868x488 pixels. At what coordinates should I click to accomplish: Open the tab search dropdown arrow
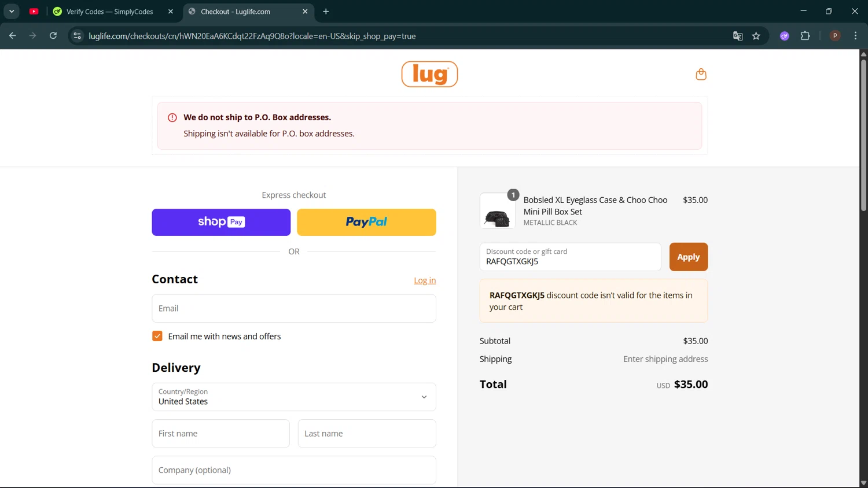pyautogui.click(x=12, y=11)
